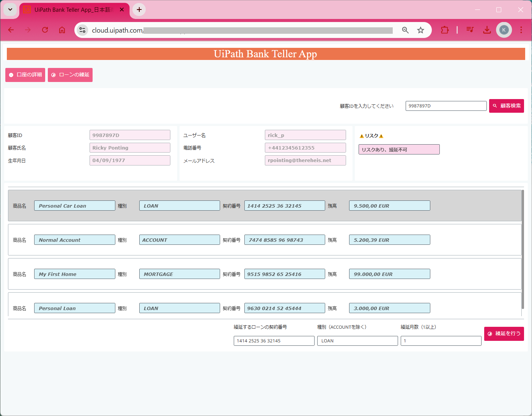Viewport: 532px width, 416px height.
Task: Focus the customer ID search input
Action: [x=446, y=106]
